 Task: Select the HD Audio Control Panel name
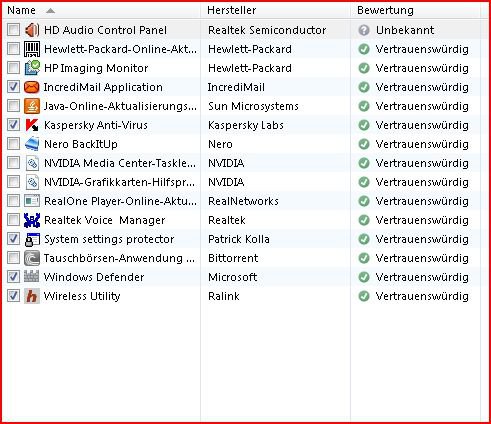tap(105, 30)
